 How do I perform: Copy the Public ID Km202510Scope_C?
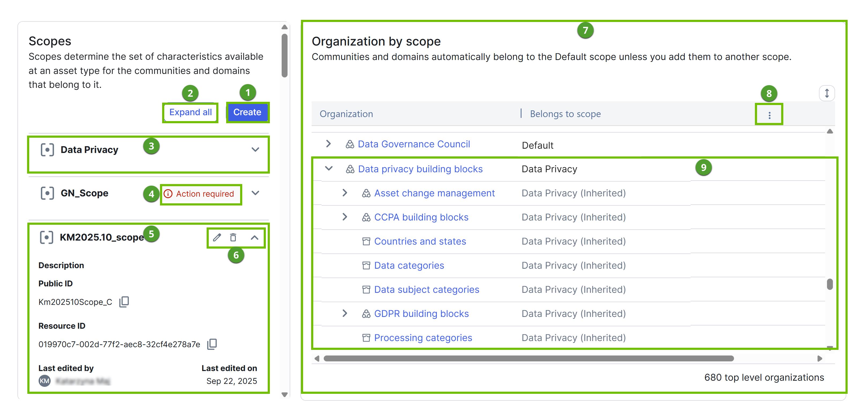124,302
